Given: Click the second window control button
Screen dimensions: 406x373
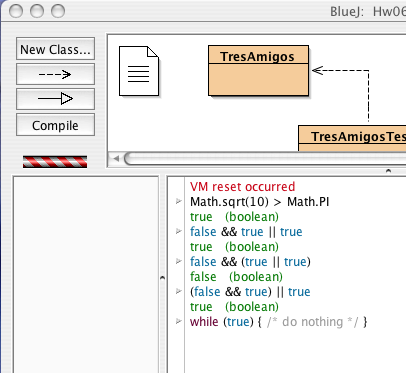Looking at the screenshot, I should pos(37,11).
